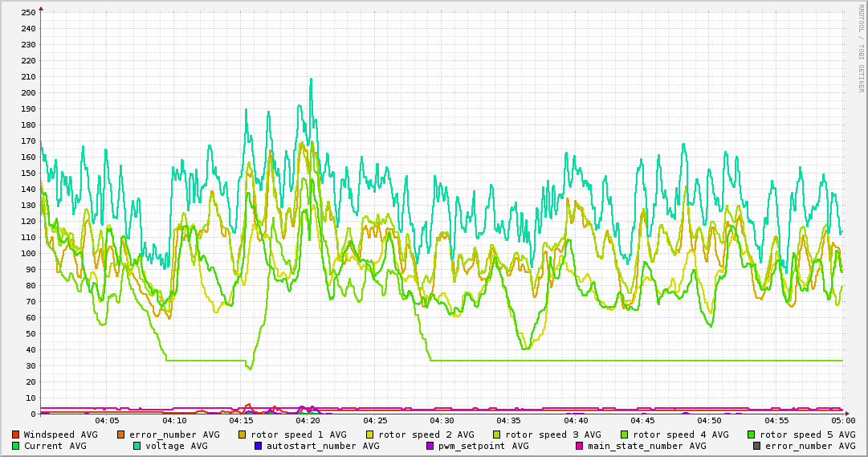Image resolution: width=868 pixels, height=457 pixels.
Task: Click the rotor speed 4 AVG legend label
Action: 681,435
